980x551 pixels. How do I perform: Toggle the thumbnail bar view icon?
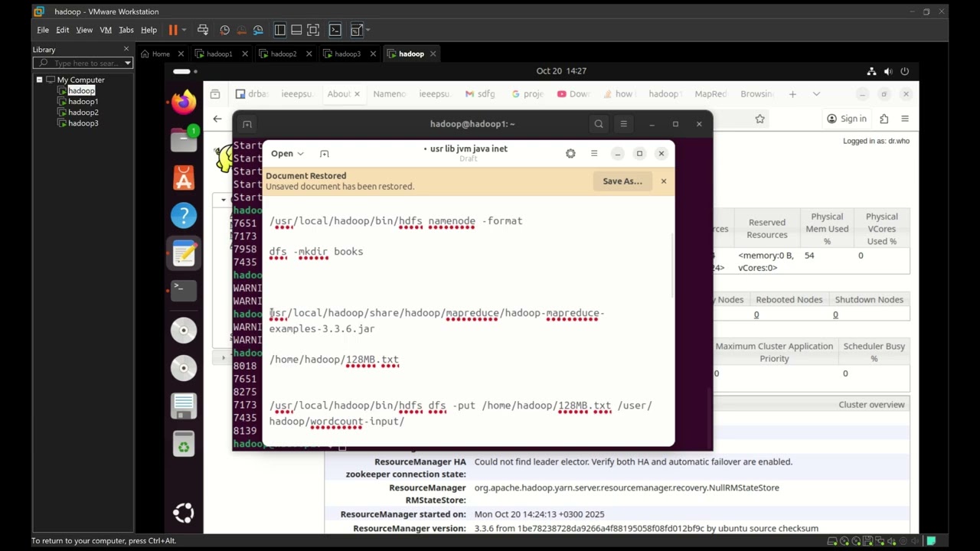pos(296,30)
